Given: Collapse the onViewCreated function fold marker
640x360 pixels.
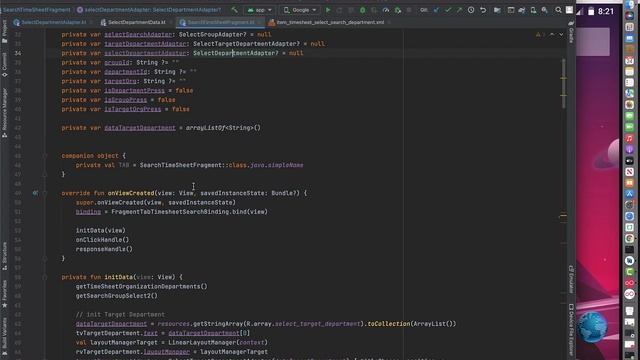Looking at the screenshot, I should tap(45, 193).
